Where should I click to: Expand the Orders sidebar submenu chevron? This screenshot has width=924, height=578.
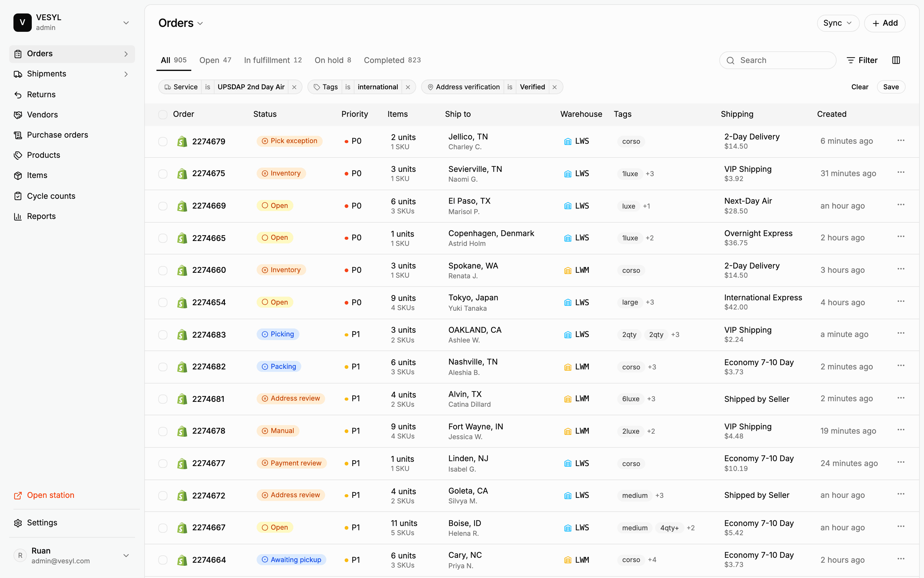pos(126,54)
